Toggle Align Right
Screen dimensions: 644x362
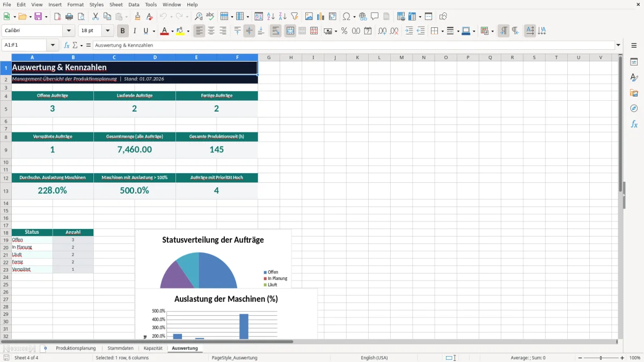click(x=223, y=31)
